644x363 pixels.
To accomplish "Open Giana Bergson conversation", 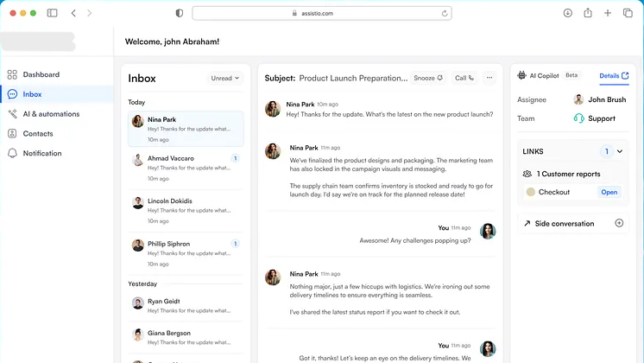I will (186, 337).
